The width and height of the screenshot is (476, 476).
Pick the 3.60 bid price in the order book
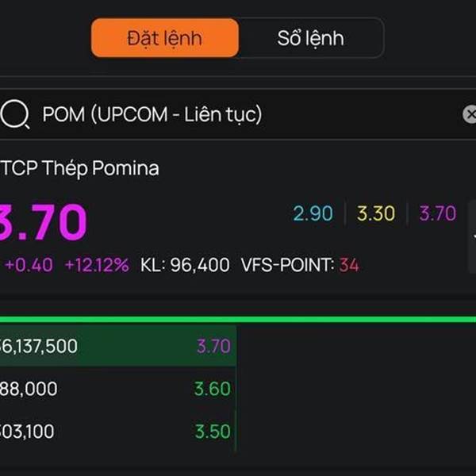pos(213,389)
